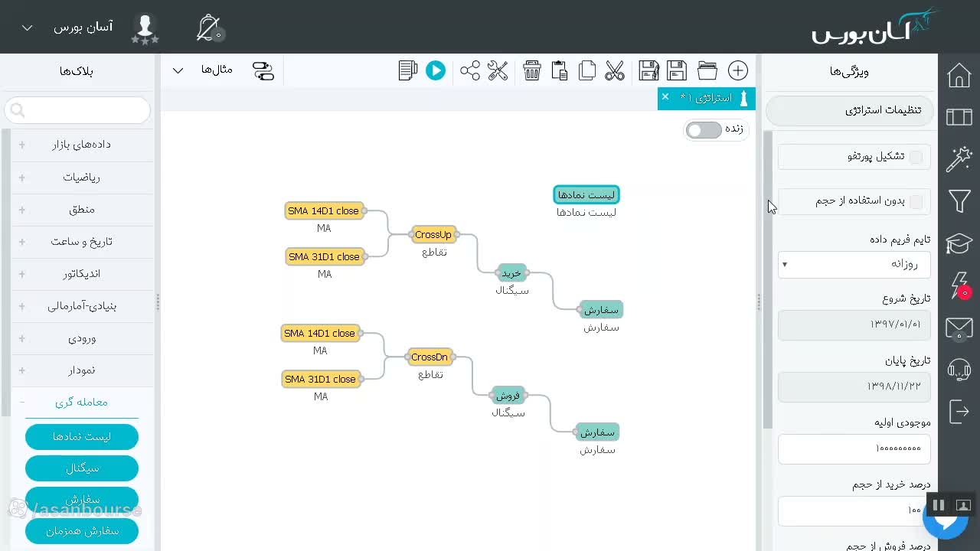Delete selection with the trash icon

(x=532, y=70)
